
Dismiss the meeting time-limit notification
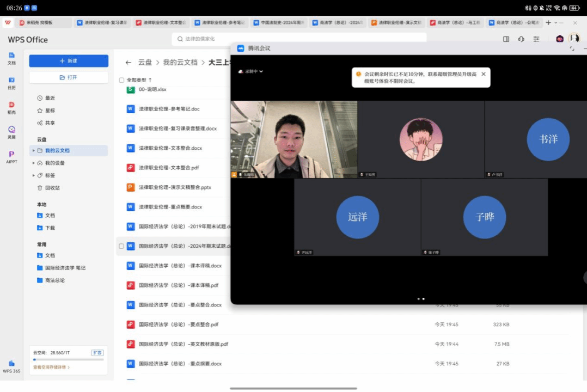click(x=484, y=74)
